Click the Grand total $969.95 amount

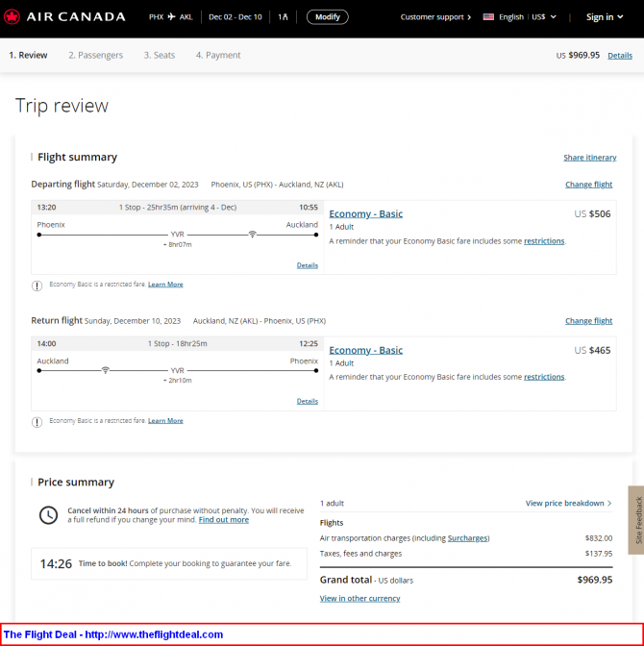pyautogui.click(x=595, y=580)
